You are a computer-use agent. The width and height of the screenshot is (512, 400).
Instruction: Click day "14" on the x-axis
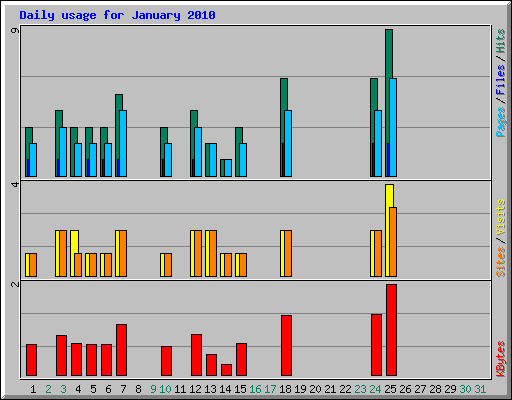point(225,389)
